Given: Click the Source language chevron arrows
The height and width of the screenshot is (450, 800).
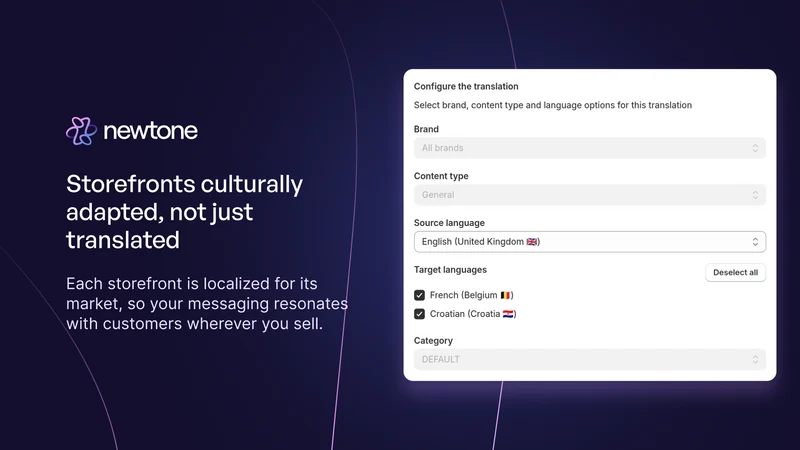Looking at the screenshot, I should (755, 242).
